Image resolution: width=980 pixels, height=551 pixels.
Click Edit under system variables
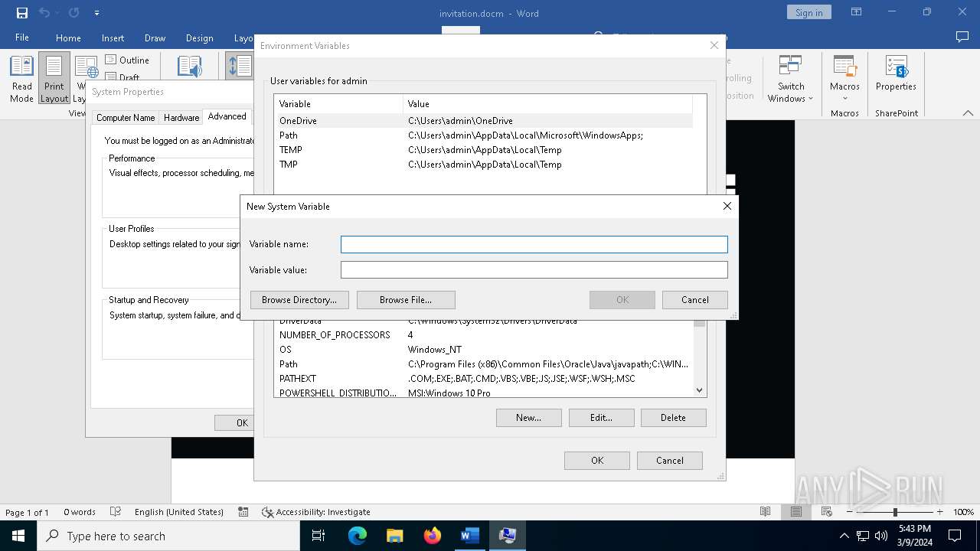(601, 418)
